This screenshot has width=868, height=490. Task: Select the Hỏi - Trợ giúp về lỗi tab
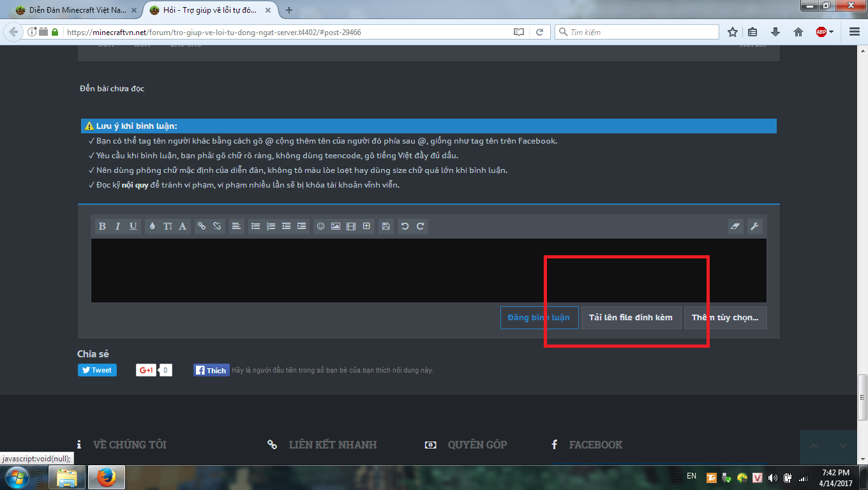coord(211,10)
